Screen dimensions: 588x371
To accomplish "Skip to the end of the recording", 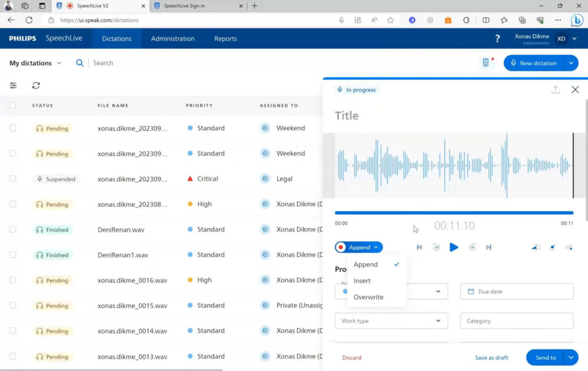I will (489, 247).
